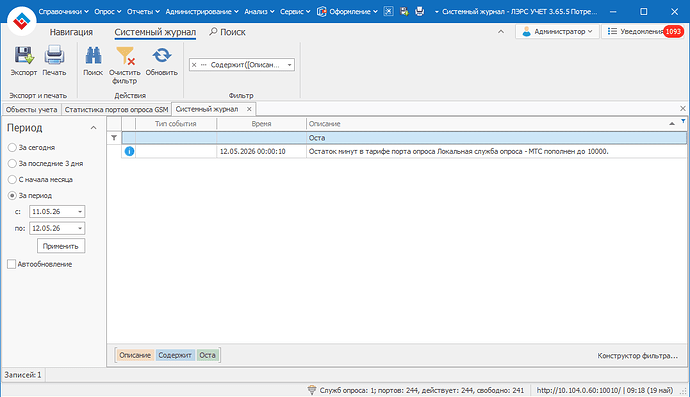
Task: Open the start date dropdown
Action: point(80,212)
